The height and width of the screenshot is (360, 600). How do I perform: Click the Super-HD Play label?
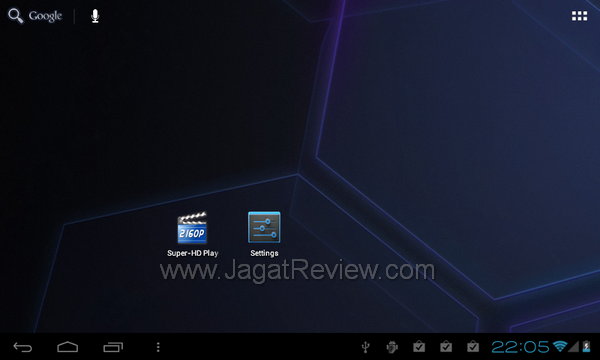192,253
